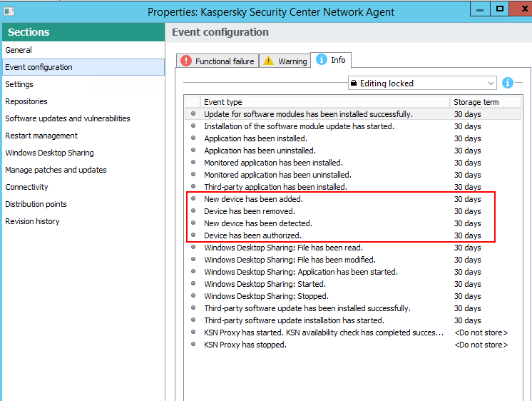Screen dimensions: 532x401
Task: Open the Repositories section
Action: (x=83, y=101)
